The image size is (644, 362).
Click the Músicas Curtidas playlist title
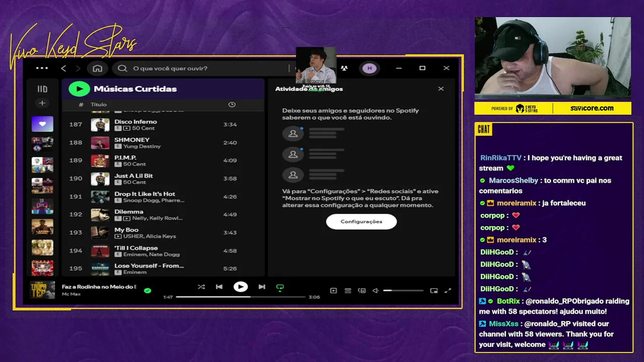(x=135, y=89)
